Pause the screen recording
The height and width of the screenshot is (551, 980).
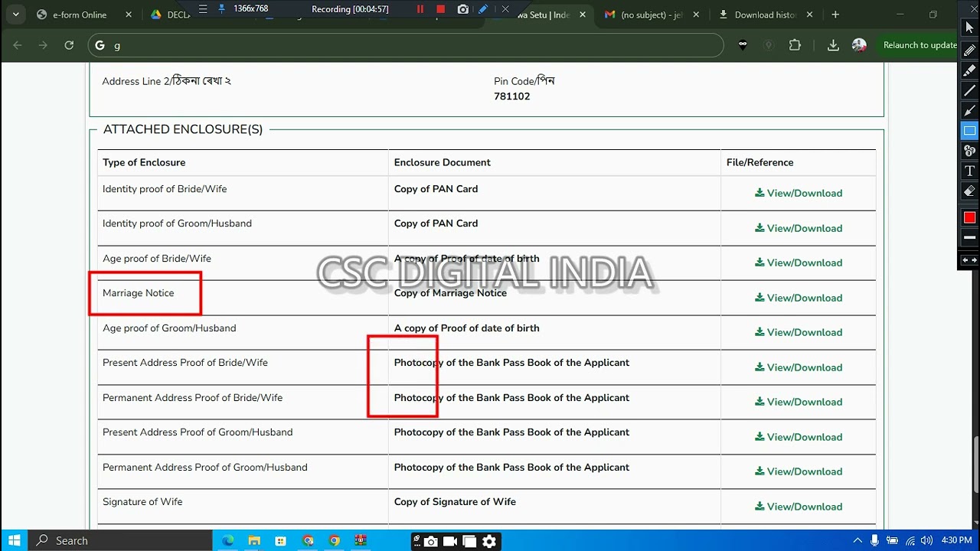point(420,9)
